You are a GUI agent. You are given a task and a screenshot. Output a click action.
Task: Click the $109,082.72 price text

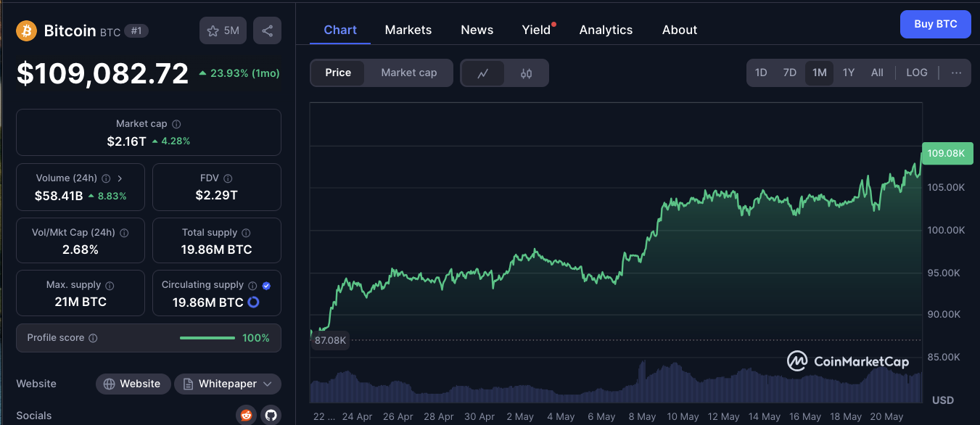[x=103, y=73]
